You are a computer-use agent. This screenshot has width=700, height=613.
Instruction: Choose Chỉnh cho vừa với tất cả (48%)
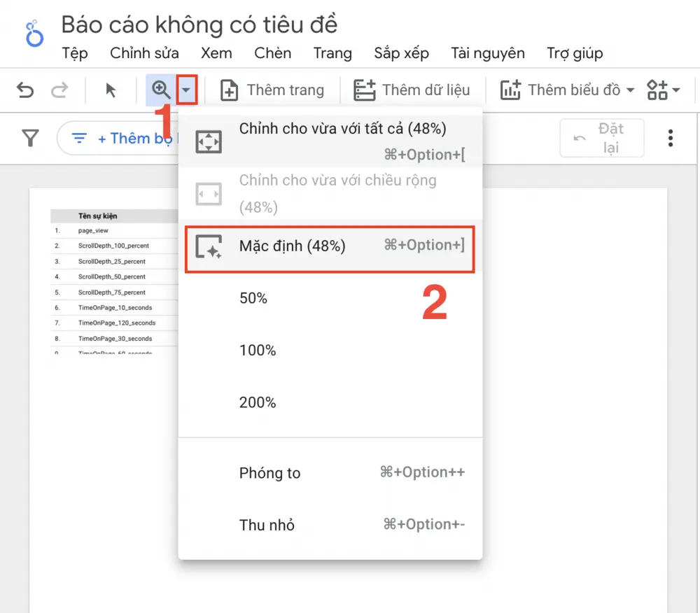330,141
